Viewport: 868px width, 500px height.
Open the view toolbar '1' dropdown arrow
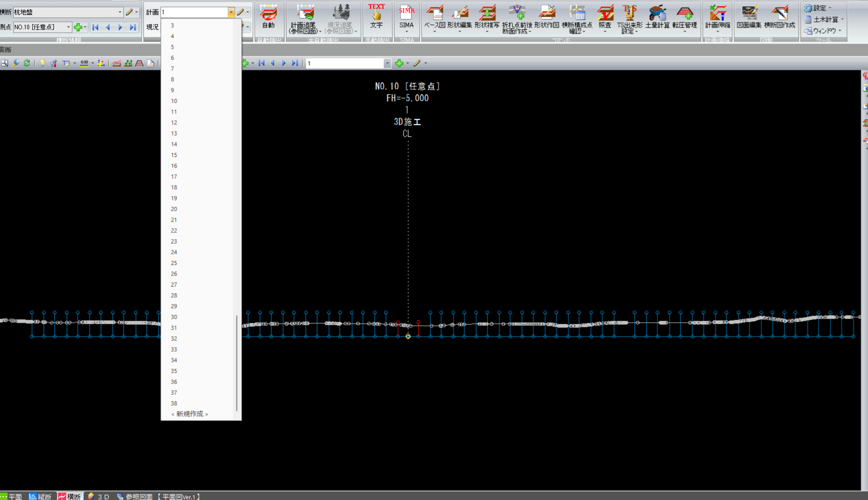tap(387, 63)
